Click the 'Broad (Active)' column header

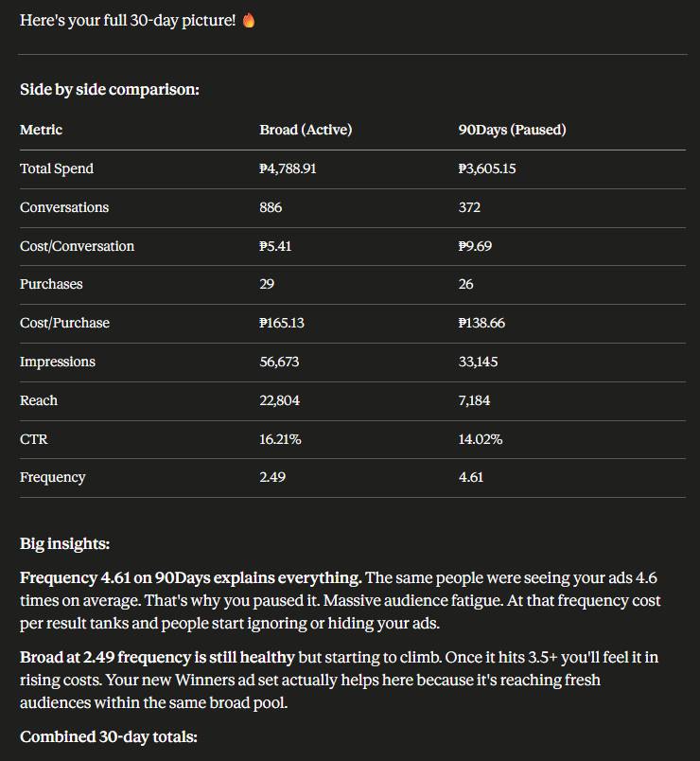coord(306,130)
